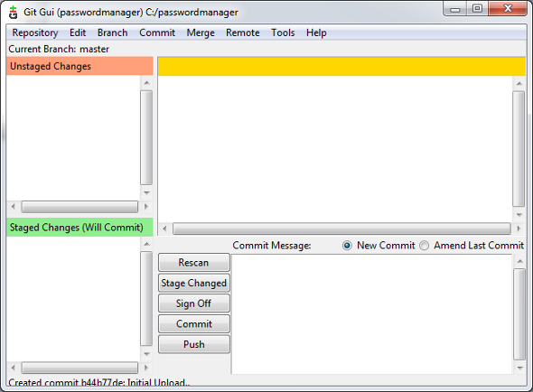
Task: Open the Repository menu
Action: (35, 33)
